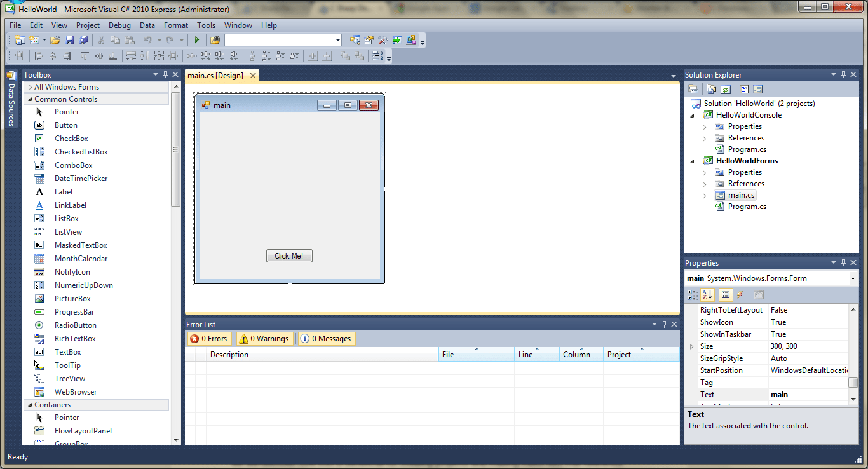Select the PictureBox control in Toolbox
Viewport: 868px width, 469px height.
pos(72,299)
